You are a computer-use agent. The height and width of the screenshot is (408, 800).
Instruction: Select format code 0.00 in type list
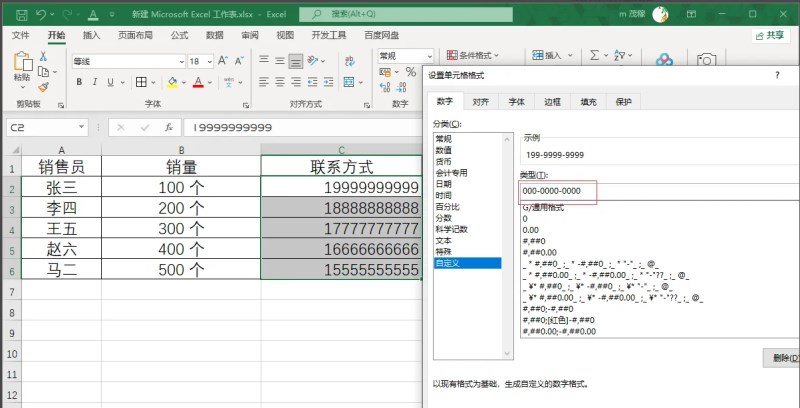pyautogui.click(x=531, y=230)
